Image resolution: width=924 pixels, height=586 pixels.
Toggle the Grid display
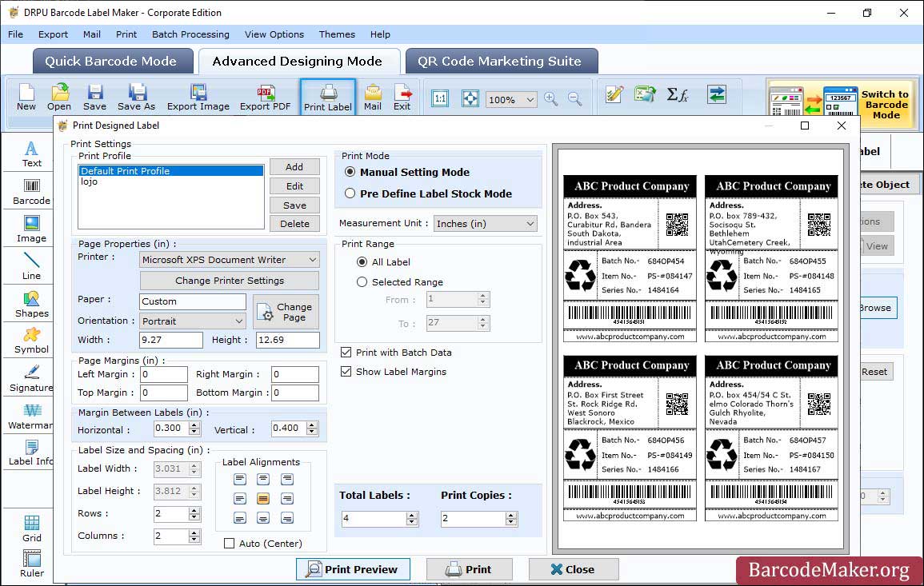tap(32, 528)
